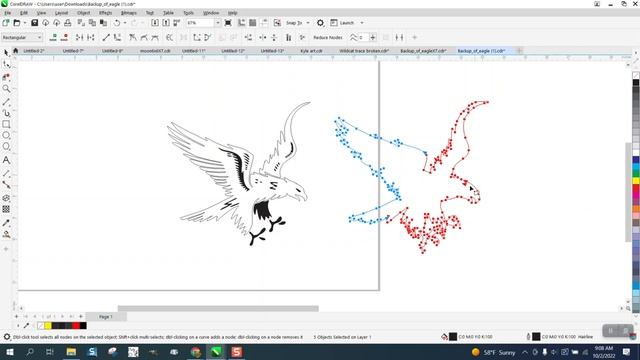Open the Windows Start menu

click(x=9, y=352)
